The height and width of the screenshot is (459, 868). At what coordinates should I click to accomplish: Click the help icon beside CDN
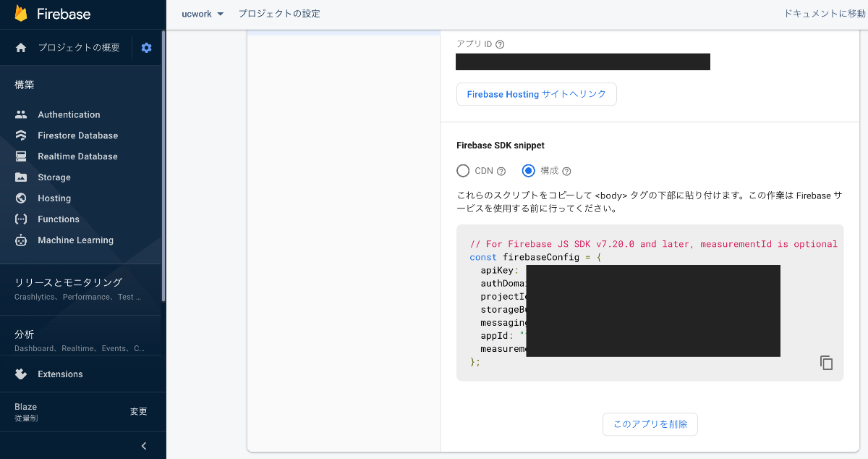click(x=501, y=172)
